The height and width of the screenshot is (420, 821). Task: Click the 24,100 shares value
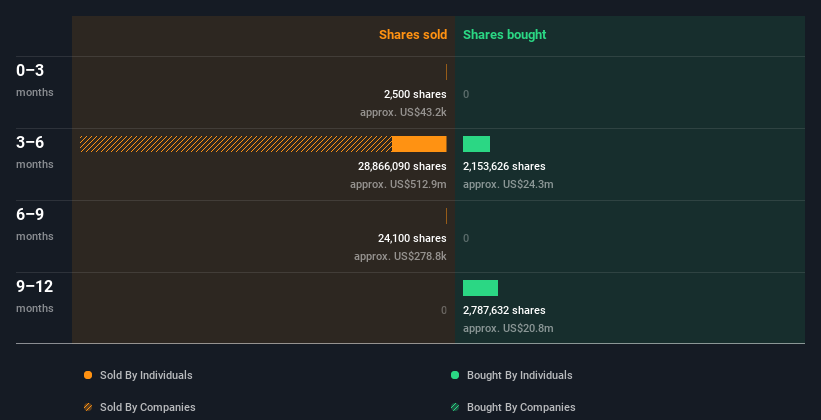[412, 238]
